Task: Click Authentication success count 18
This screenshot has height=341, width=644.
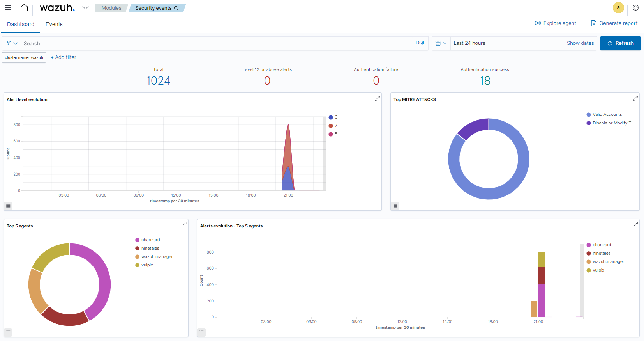Action: point(485,81)
